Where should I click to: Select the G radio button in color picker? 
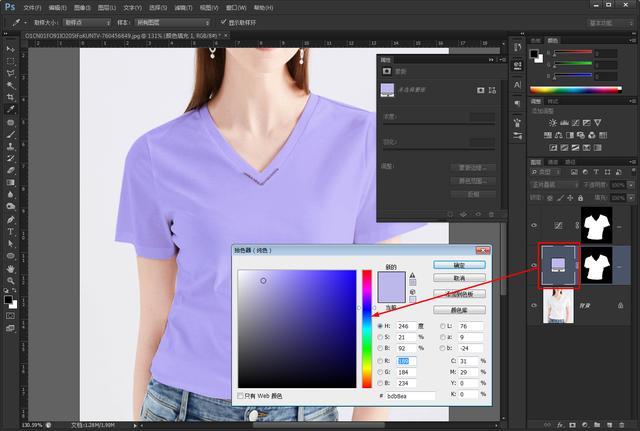(380, 372)
